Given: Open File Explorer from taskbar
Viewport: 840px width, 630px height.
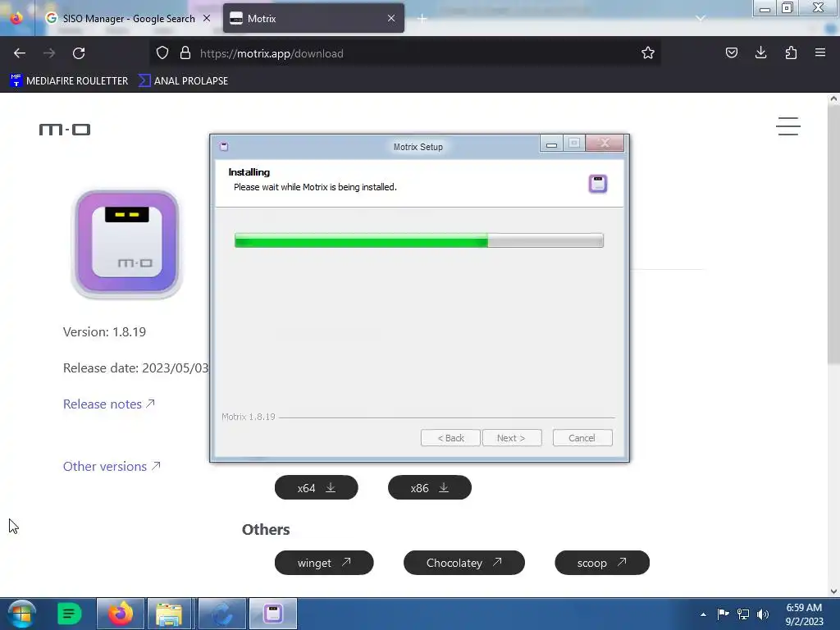Looking at the screenshot, I should (169, 614).
